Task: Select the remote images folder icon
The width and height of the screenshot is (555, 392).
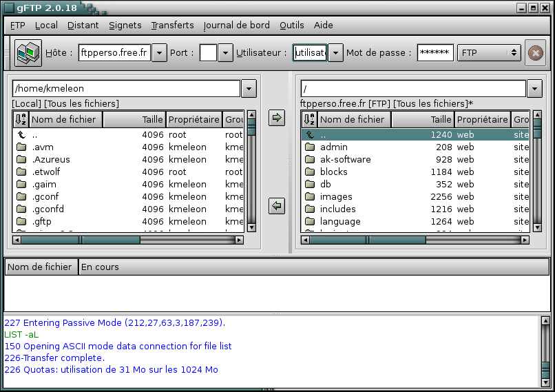Action: pos(310,196)
